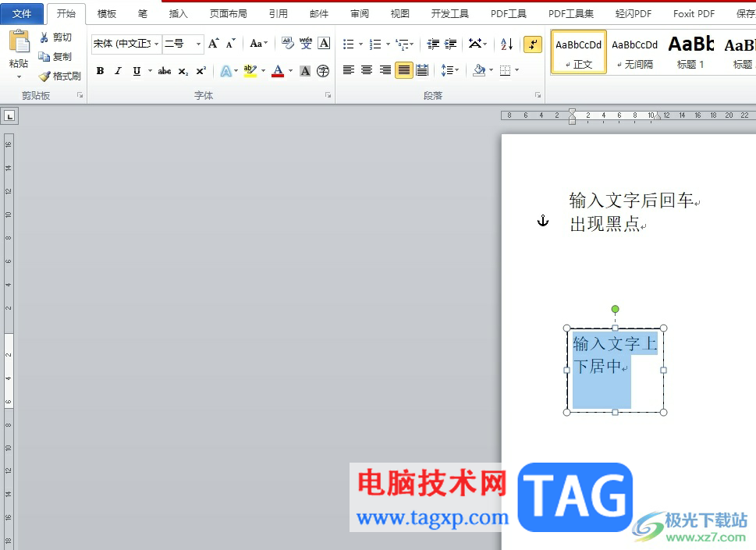Open the font name dropdown
This screenshot has width=756, height=550.
(x=156, y=44)
